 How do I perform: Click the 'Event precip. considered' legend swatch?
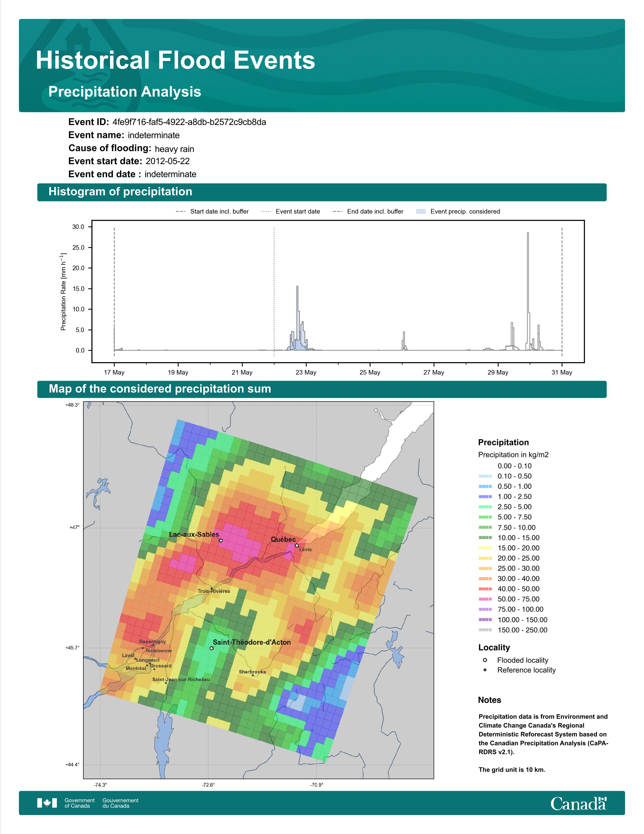[x=421, y=212]
